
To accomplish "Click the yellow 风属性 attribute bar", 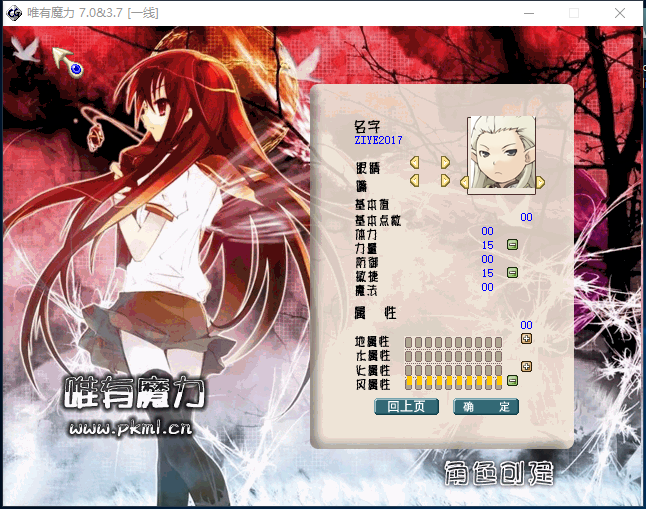I will pos(453,384).
